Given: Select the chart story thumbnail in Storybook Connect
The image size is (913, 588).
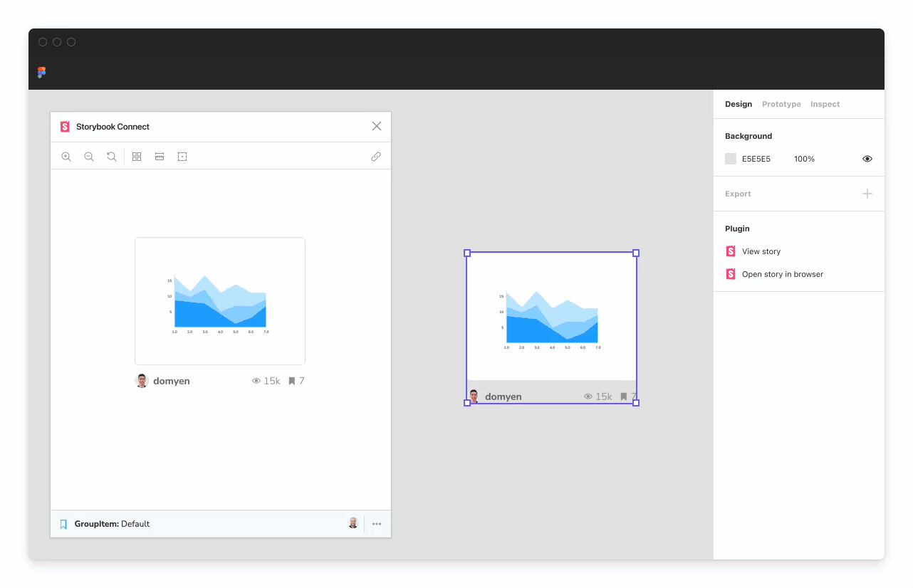Looking at the screenshot, I should [x=219, y=300].
